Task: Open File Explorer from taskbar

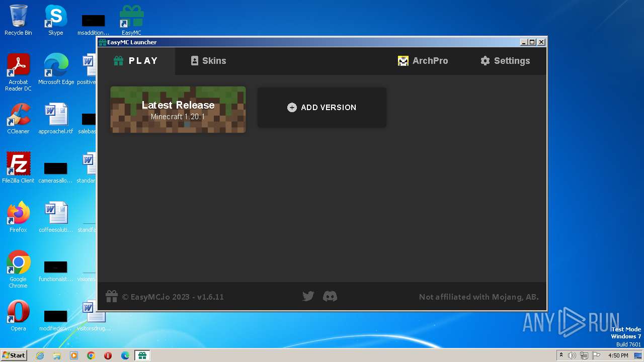Action: pos(57,355)
